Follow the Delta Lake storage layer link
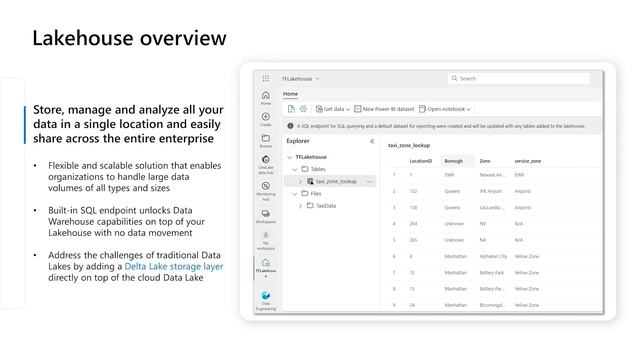This screenshot has width=640, height=360. point(173,267)
